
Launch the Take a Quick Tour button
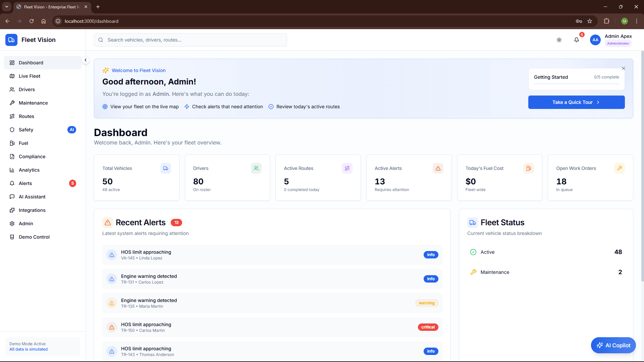(x=576, y=102)
